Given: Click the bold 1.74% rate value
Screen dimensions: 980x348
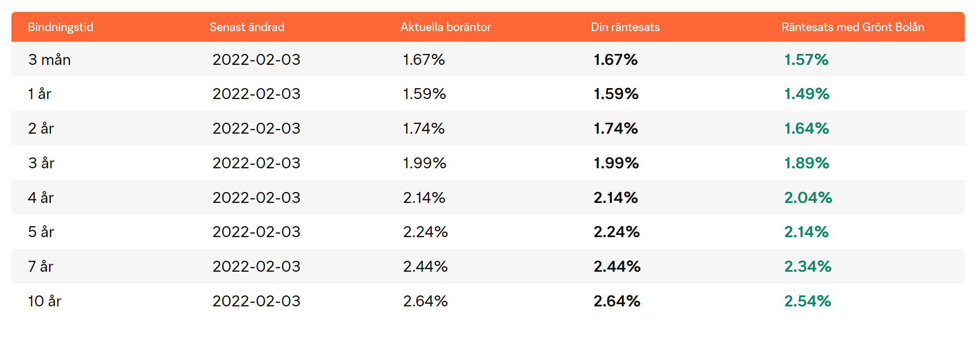Looking at the screenshot, I should pos(615,128).
